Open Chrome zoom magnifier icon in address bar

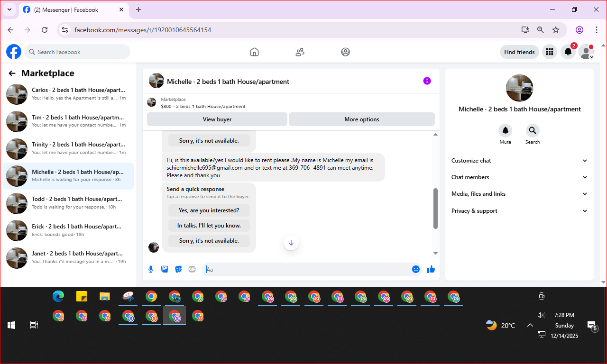(541, 30)
